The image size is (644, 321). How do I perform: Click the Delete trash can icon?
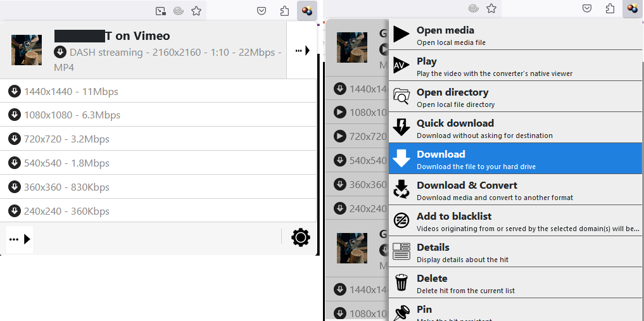click(401, 282)
